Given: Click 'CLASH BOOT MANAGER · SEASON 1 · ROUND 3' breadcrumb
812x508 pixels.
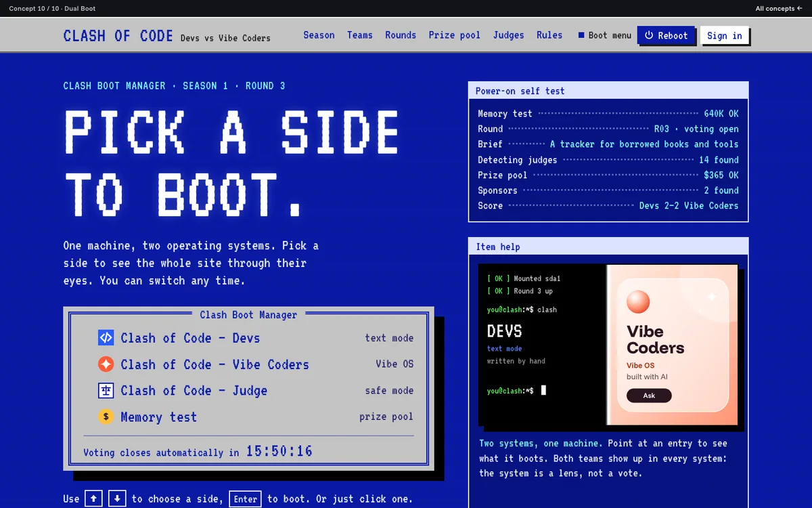Looking at the screenshot, I should [x=174, y=86].
